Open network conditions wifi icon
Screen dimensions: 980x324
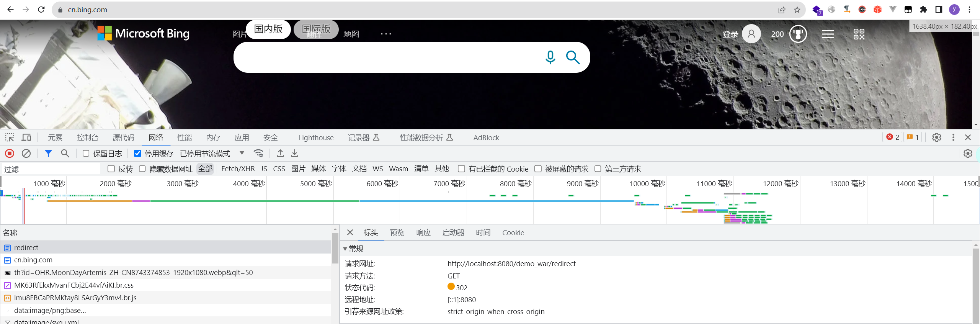click(258, 154)
